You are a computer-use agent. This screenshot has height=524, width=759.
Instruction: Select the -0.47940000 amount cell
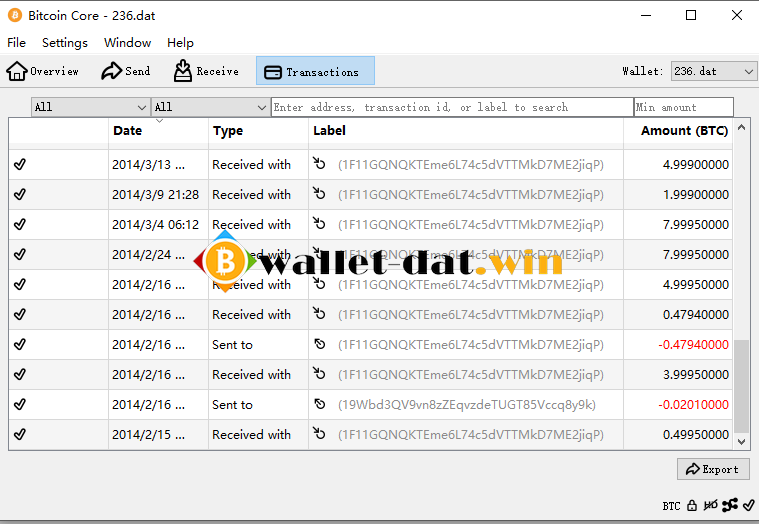[678, 344]
